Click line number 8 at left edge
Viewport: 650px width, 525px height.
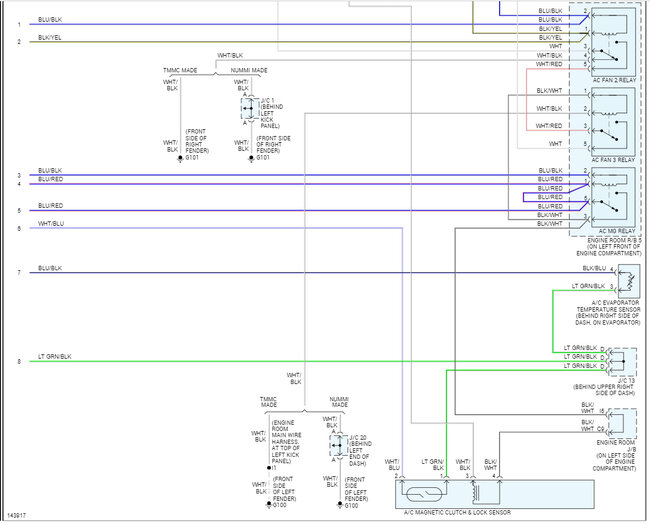[x=19, y=362]
